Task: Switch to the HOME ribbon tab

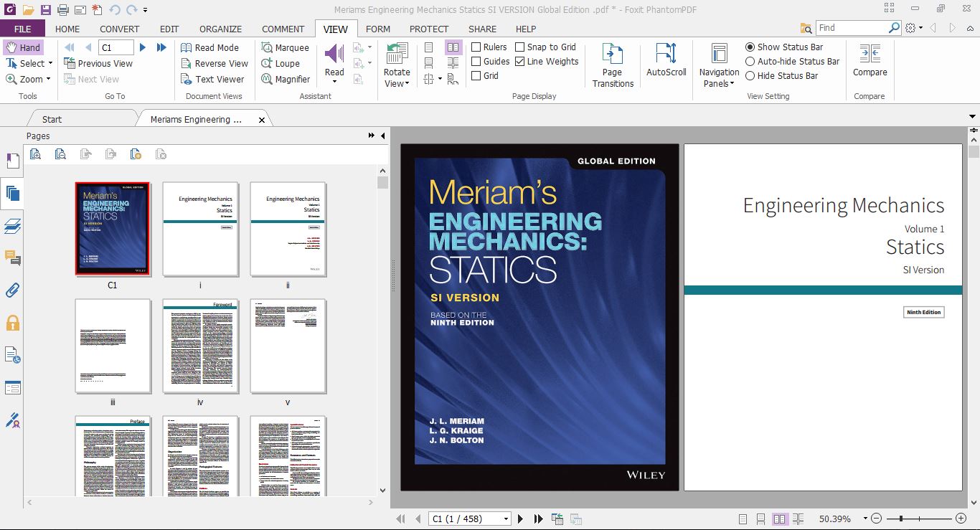Action: pyautogui.click(x=67, y=29)
